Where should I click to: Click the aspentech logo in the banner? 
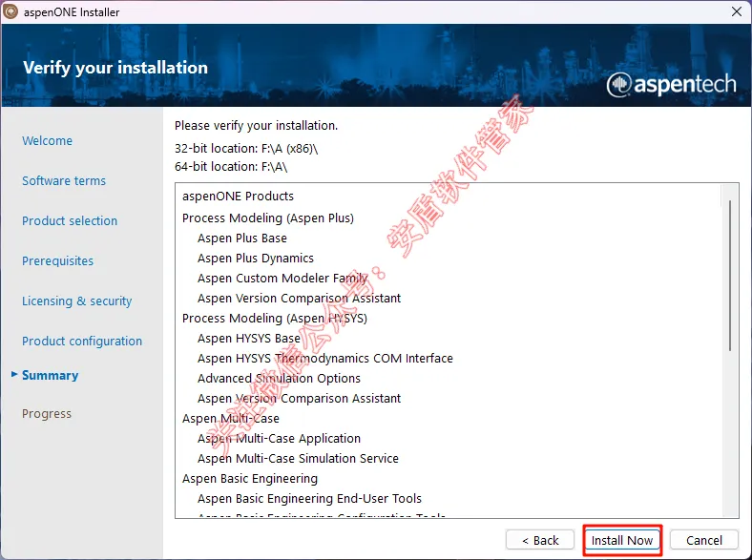(671, 84)
